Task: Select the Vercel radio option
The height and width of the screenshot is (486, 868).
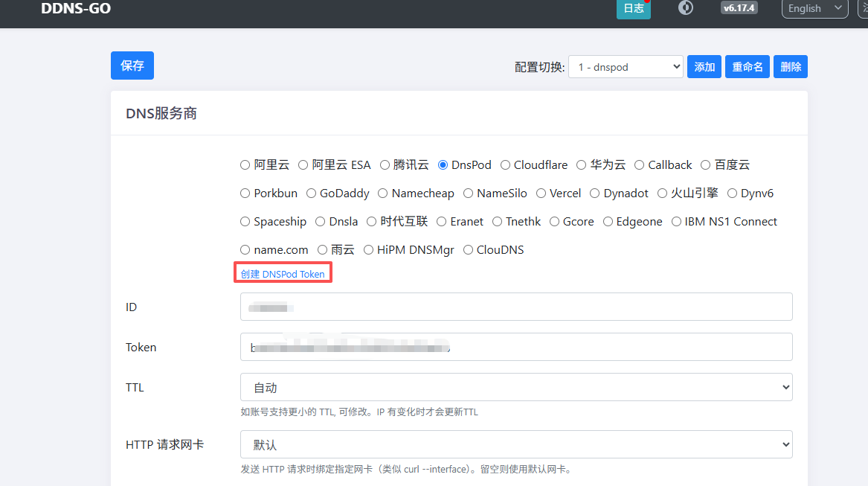Action: coord(541,194)
